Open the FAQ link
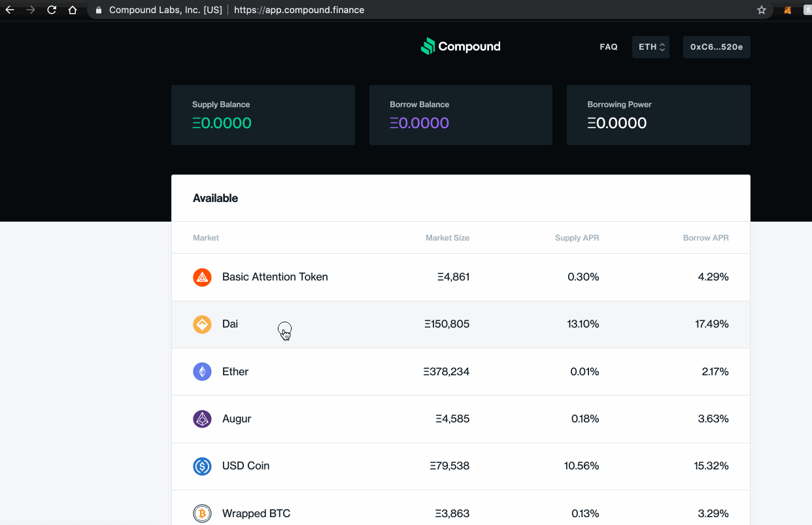812x525 pixels. [609, 47]
